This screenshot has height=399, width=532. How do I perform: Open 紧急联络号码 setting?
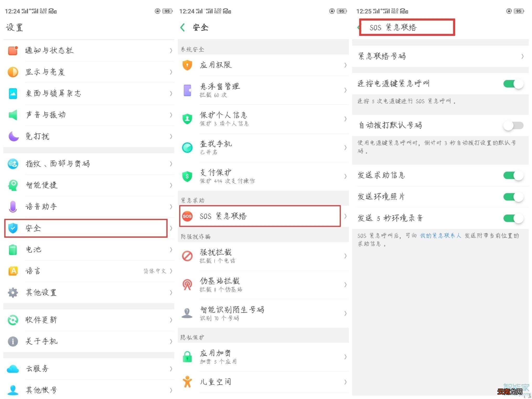[440, 56]
